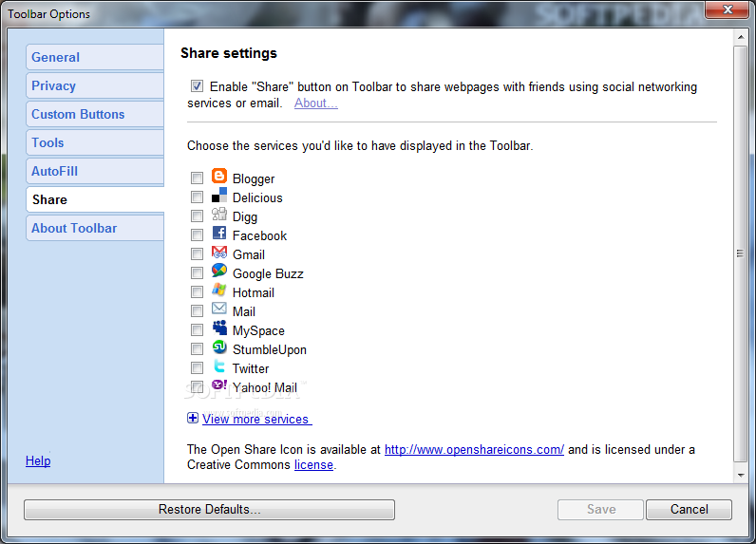Click the Restore Defaults button
This screenshot has width=756, height=544.
(209, 509)
